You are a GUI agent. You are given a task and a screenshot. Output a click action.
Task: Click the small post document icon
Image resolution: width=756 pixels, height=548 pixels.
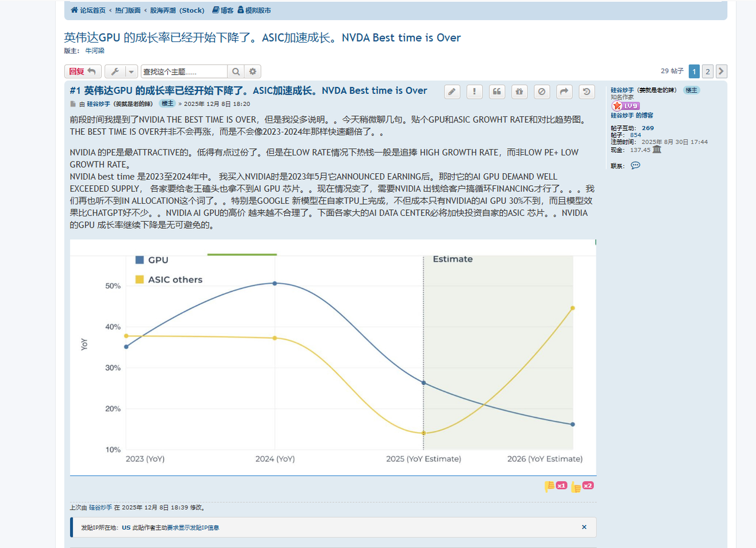coord(73,103)
